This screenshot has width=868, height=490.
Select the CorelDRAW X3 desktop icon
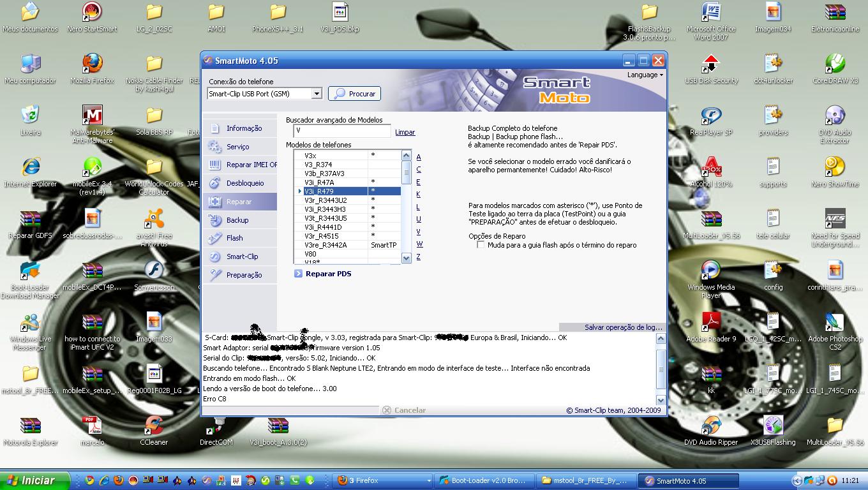835,70
